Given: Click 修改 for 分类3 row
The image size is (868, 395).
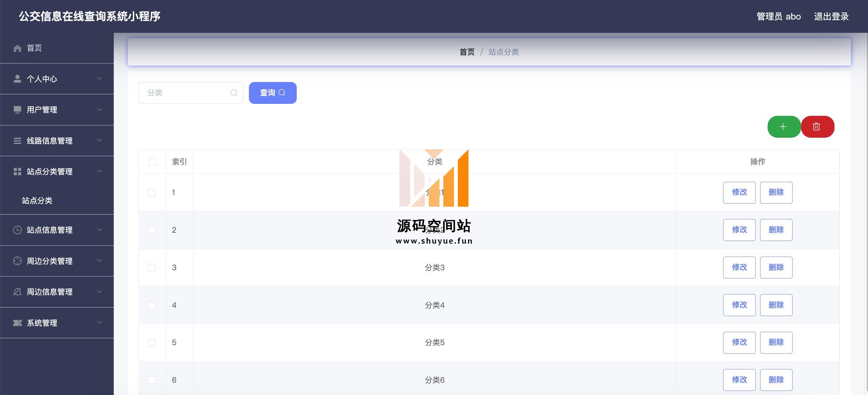Looking at the screenshot, I should (739, 268).
